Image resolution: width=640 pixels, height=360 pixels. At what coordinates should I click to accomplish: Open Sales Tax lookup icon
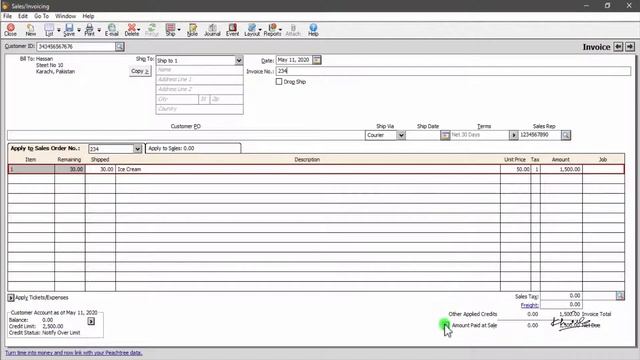point(620,296)
